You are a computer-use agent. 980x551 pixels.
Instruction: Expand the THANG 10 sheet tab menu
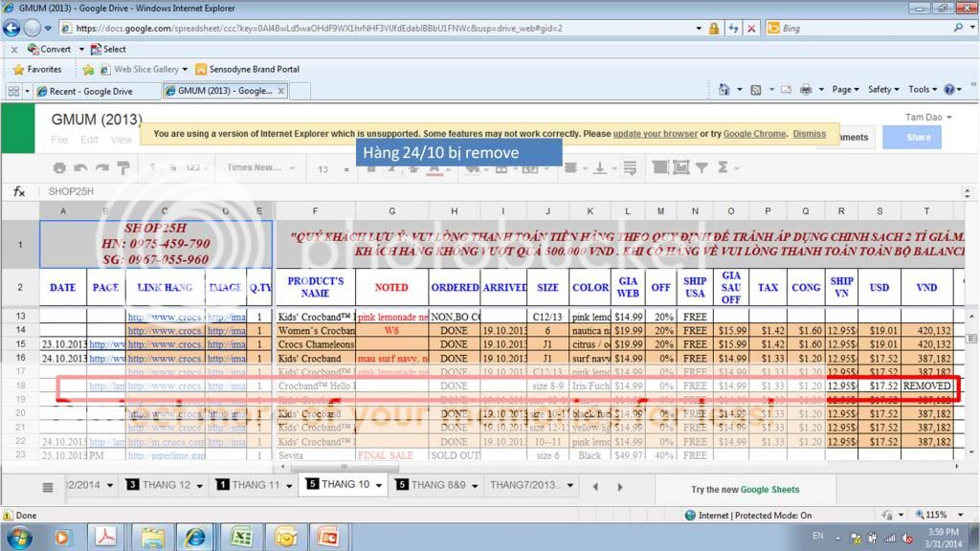[380, 485]
